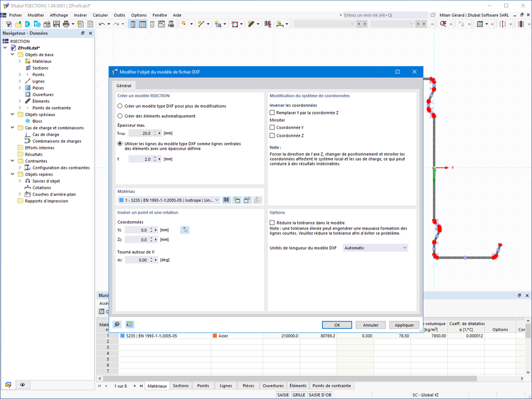
Task: Open the Fichier menu
Action: pos(15,15)
